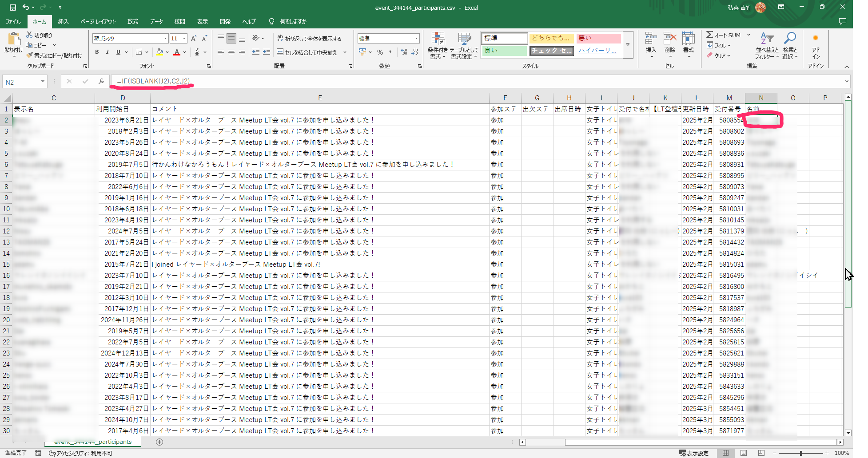The height and width of the screenshot is (458, 868).
Task: Open the セルを結合して中央揃え dropdown arrow
Action: click(345, 52)
